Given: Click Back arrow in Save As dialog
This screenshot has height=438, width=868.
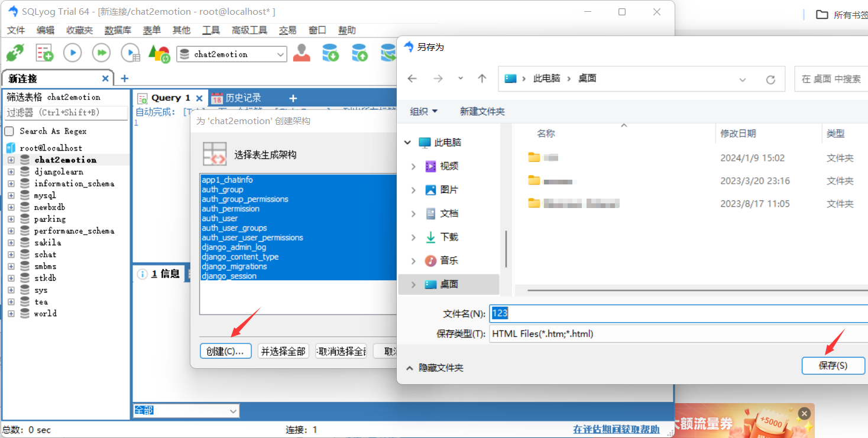Looking at the screenshot, I should tap(412, 79).
